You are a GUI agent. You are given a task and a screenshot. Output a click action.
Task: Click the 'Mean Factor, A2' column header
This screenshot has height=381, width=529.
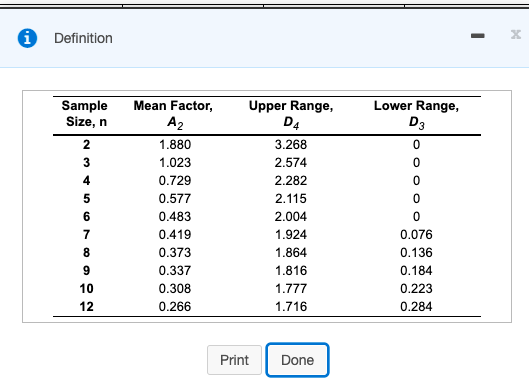pos(173,115)
